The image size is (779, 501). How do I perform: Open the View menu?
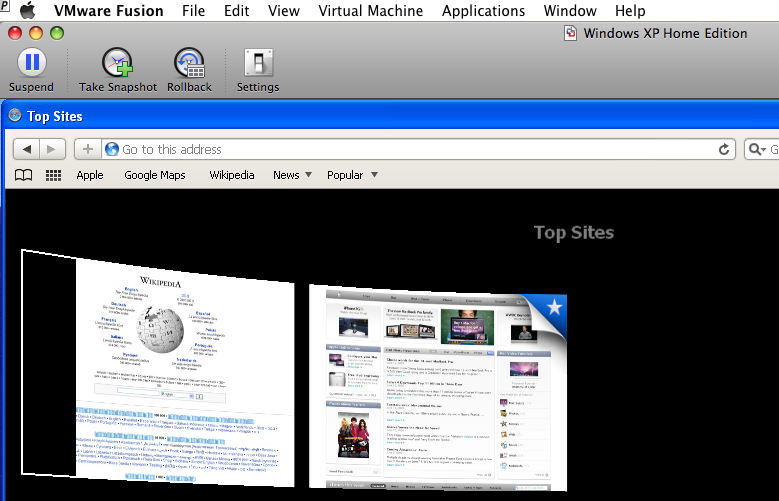click(284, 10)
